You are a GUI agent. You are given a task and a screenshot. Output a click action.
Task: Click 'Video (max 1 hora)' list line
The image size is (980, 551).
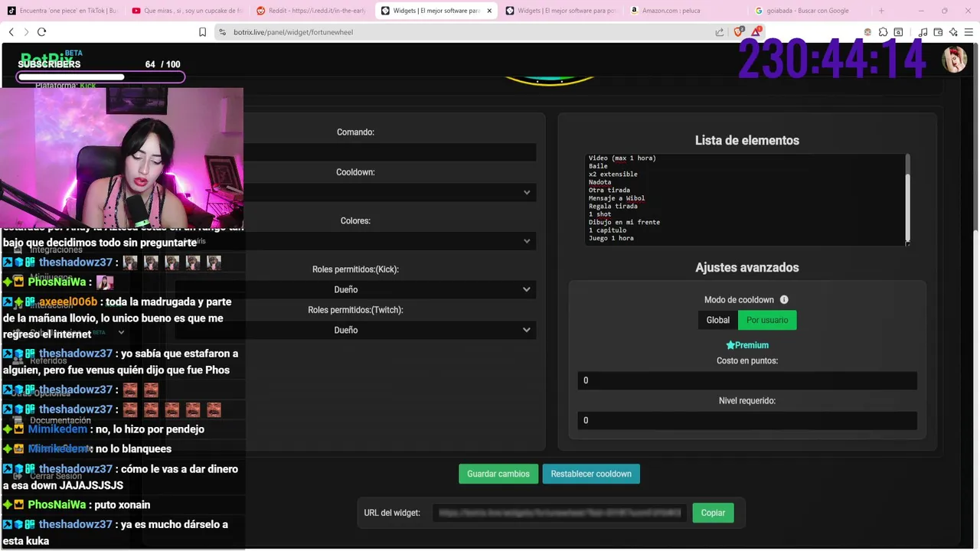click(x=622, y=158)
